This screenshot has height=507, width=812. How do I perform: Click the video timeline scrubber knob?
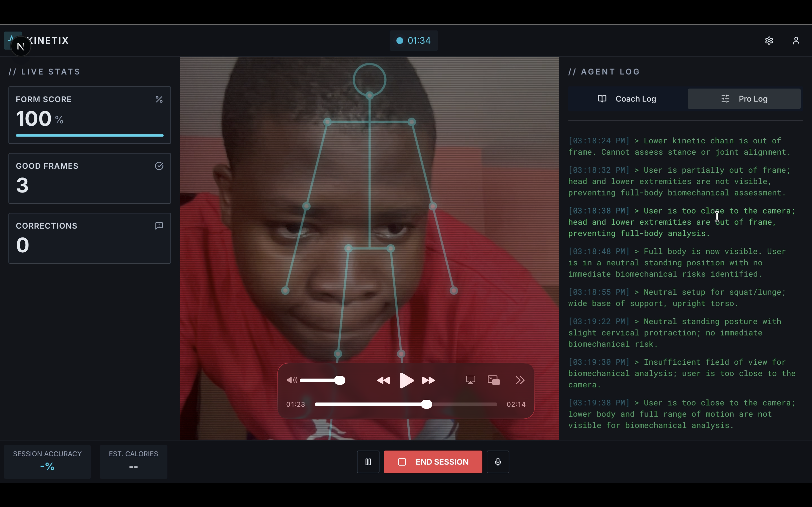(x=427, y=404)
